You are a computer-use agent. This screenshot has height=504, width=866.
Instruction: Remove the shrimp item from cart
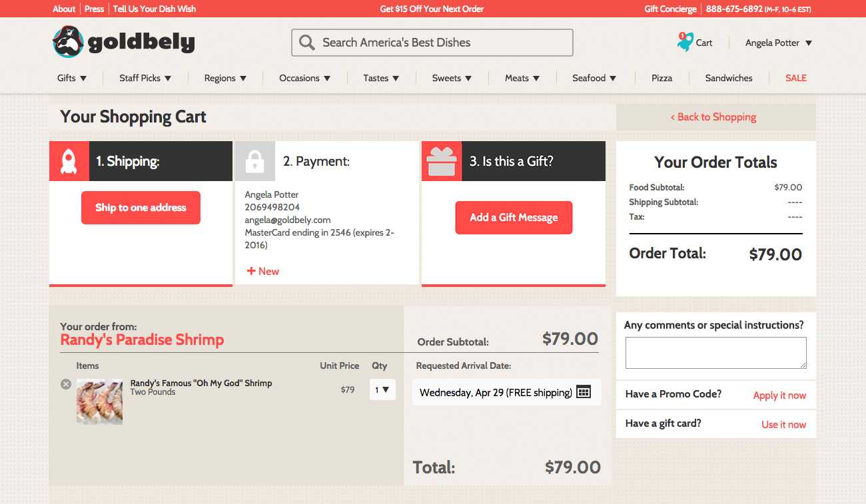[x=66, y=384]
